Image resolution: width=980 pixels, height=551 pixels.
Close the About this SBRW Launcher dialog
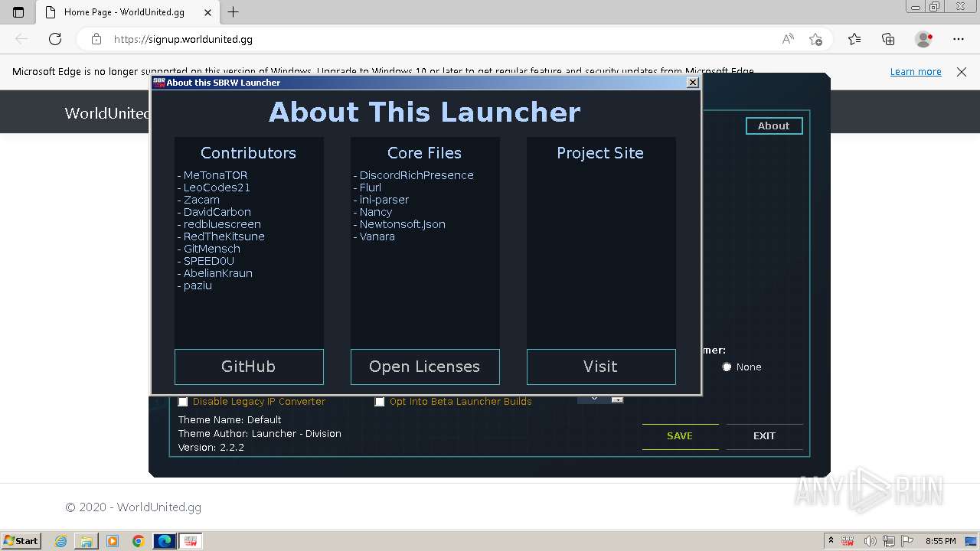[692, 83]
